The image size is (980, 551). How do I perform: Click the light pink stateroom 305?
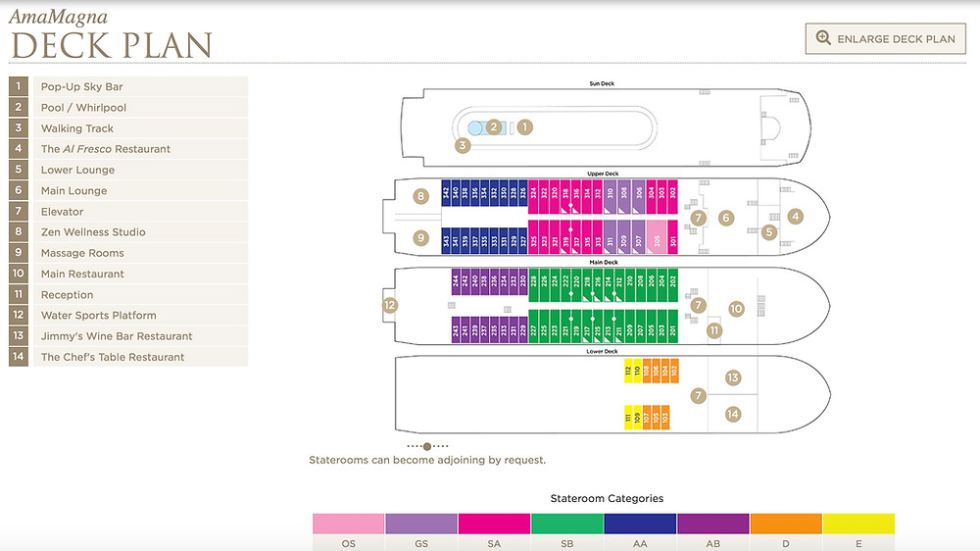click(x=657, y=236)
